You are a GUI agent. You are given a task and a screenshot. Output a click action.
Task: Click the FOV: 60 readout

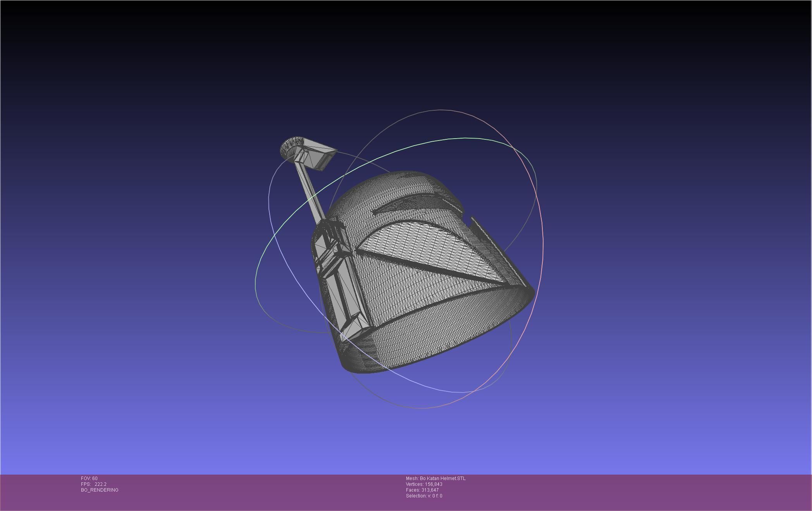89,478
